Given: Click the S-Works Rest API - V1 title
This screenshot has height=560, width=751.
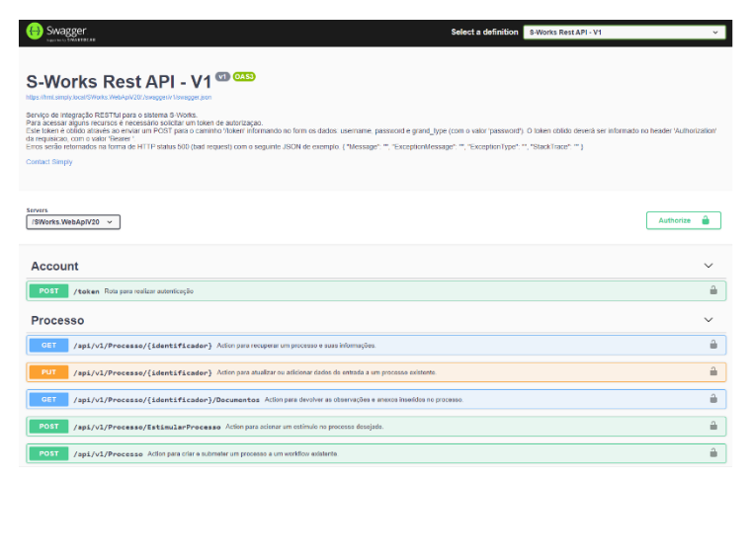Looking at the screenshot, I should click(x=119, y=82).
